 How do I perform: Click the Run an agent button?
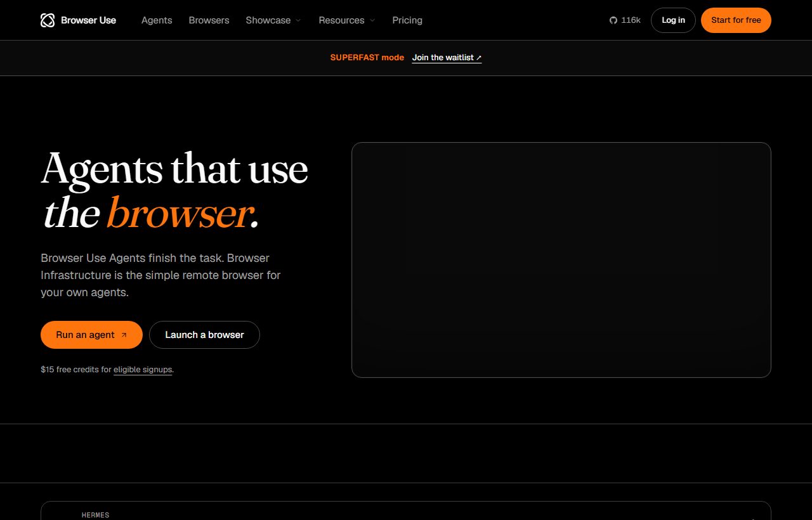(x=91, y=335)
